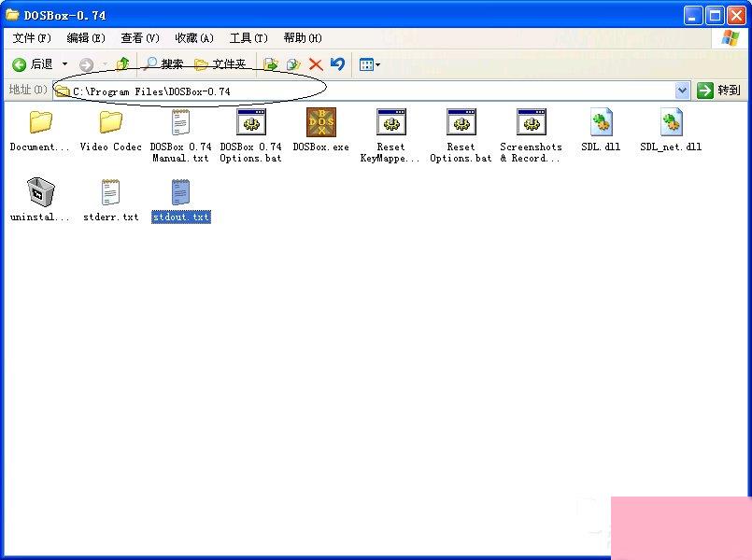The image size is (752, 560).
Task: Open the 工具(T) menu
Action: point(248,38)
